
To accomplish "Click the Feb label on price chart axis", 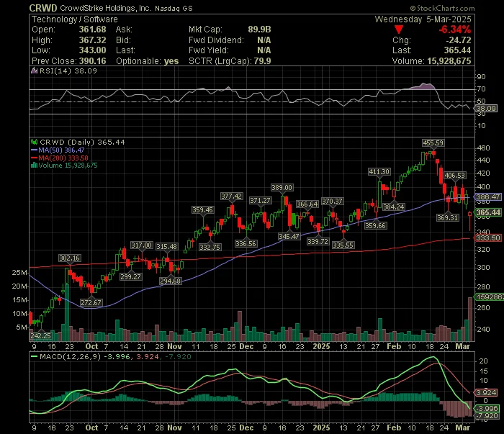I will (x=394, y=347).
